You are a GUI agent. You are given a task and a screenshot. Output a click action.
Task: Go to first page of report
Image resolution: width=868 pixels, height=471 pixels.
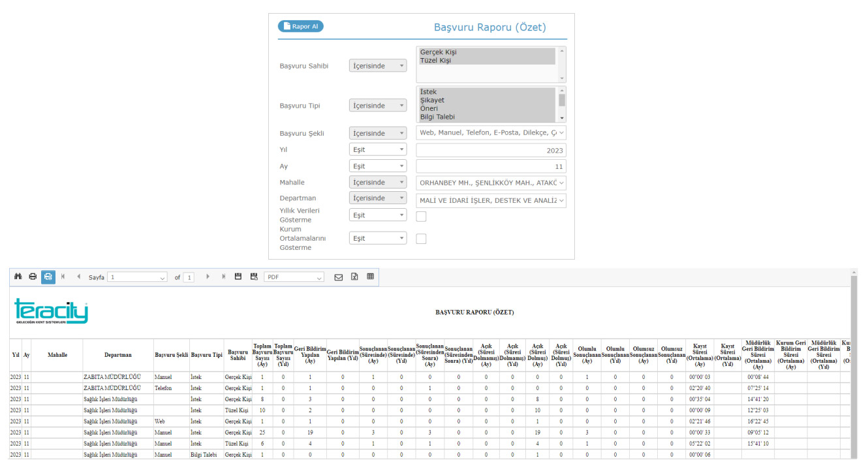63,277
